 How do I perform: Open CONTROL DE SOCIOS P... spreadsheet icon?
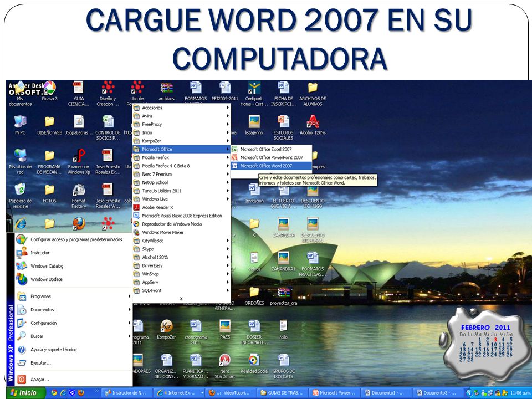pos(108,127)
